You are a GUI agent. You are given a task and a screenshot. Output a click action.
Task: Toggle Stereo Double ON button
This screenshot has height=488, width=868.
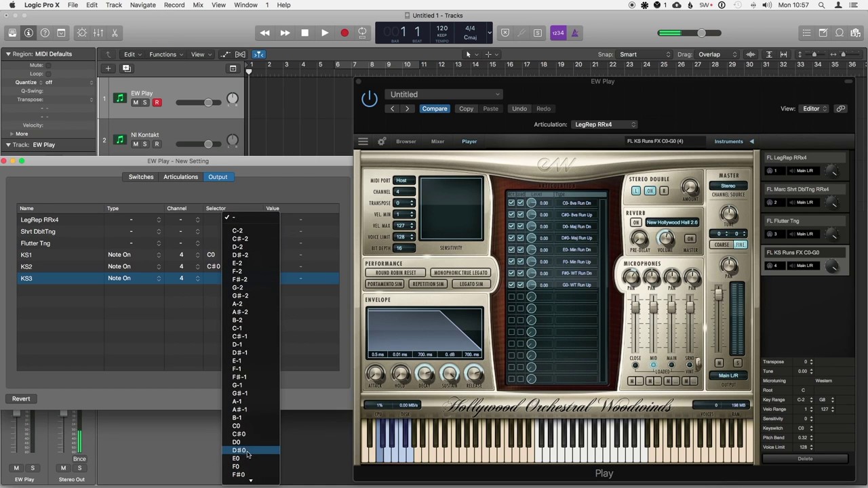click(650, 191)
